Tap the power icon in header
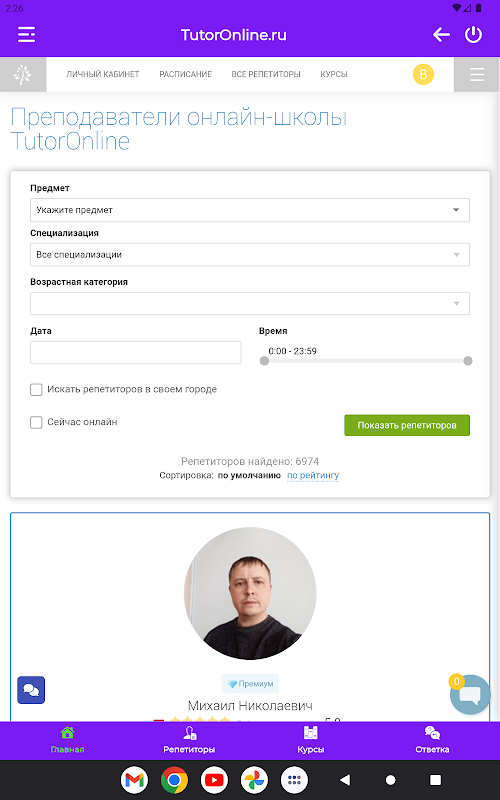 tap(473, 35)
